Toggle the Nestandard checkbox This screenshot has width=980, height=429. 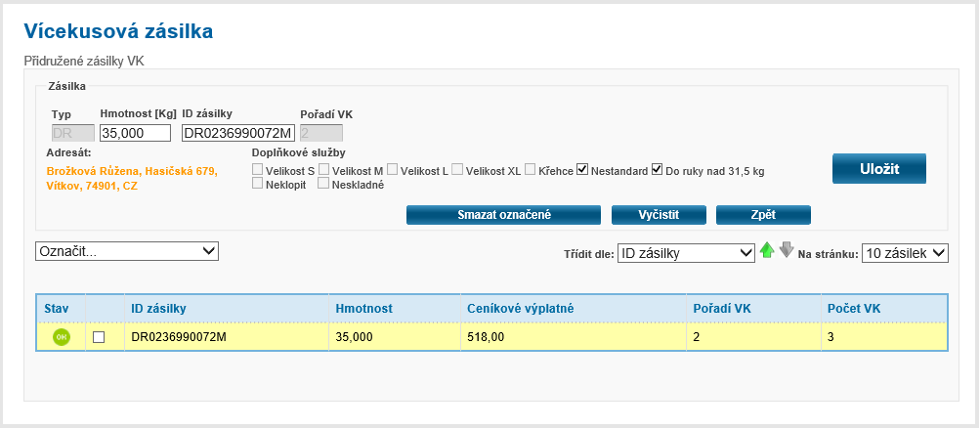(583, 169)
